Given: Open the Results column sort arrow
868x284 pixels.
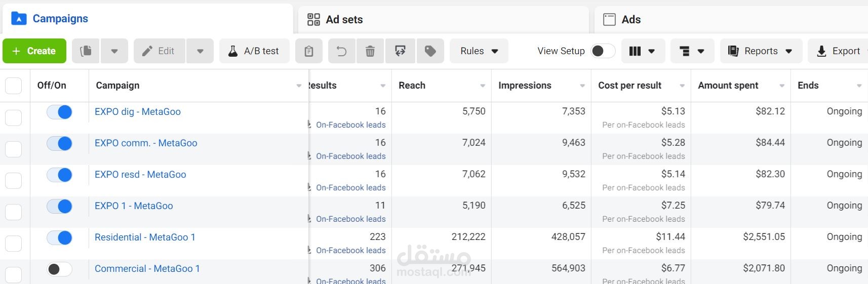Looking at the screenshot, I should coord(383,86).
